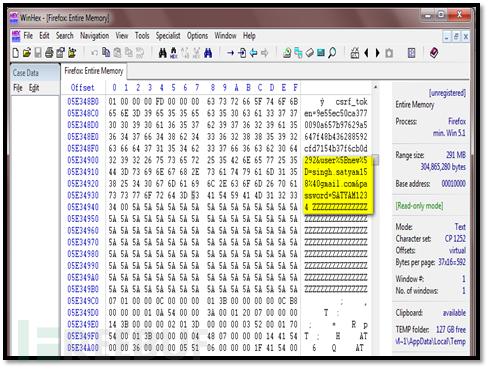This screenshot has width=489, height=369.
Task: Open the Navigation menu
Action: click(x=94, y=36)
